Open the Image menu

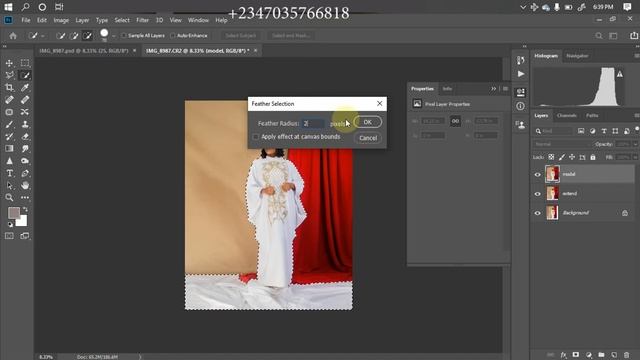pos(61,20)
